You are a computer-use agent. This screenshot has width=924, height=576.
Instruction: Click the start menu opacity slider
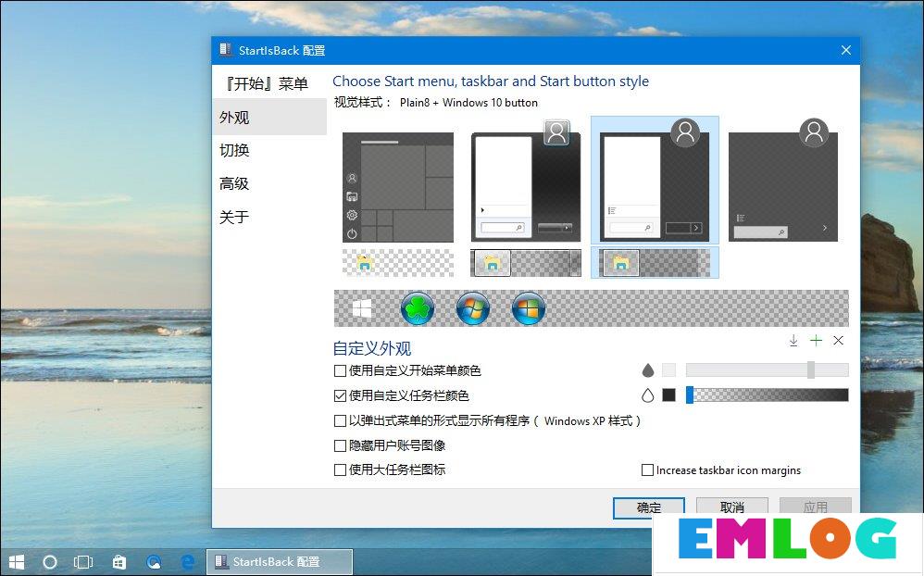click(x=768, y=370)
